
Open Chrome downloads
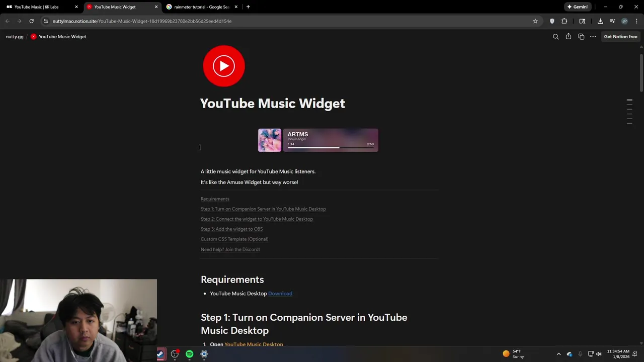coord(600,21)
